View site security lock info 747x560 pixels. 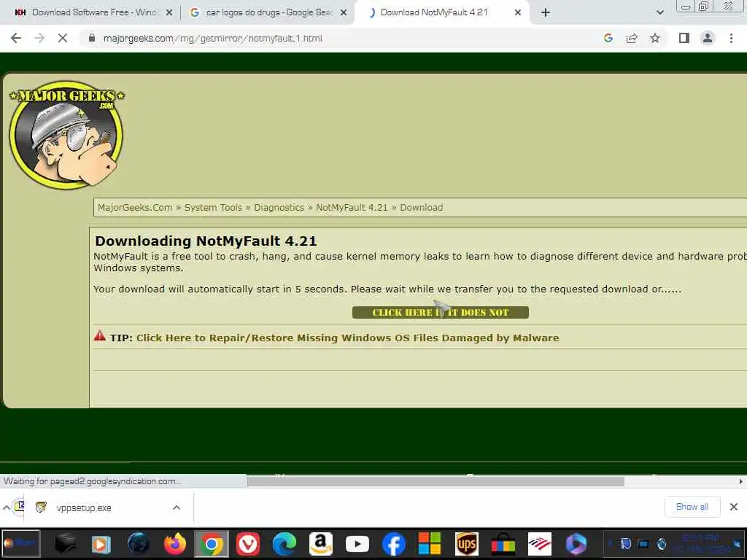(x=92, y=38)
